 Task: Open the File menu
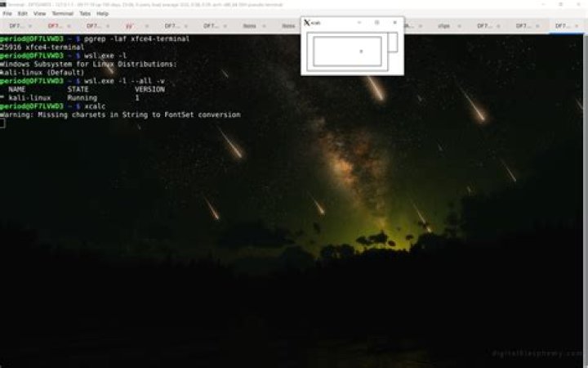click(7, 14)
